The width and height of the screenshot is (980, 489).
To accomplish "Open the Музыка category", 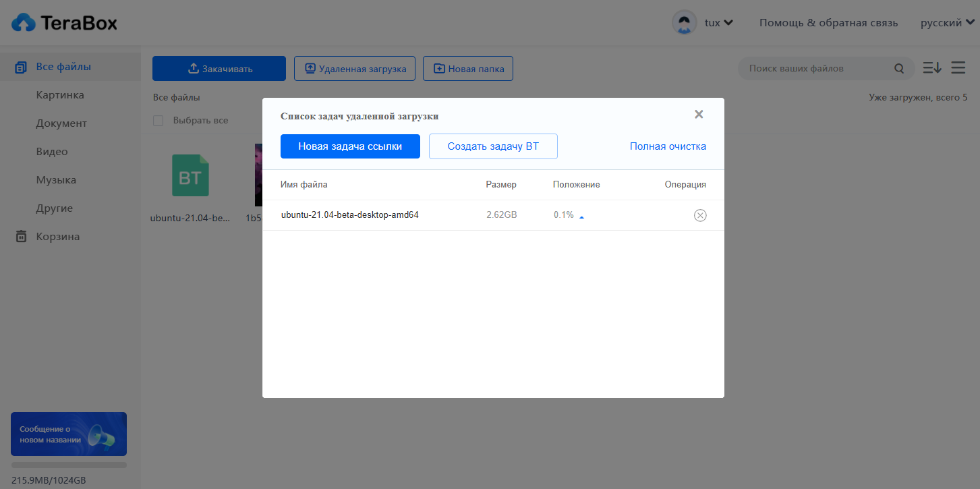I will (56, 180).
